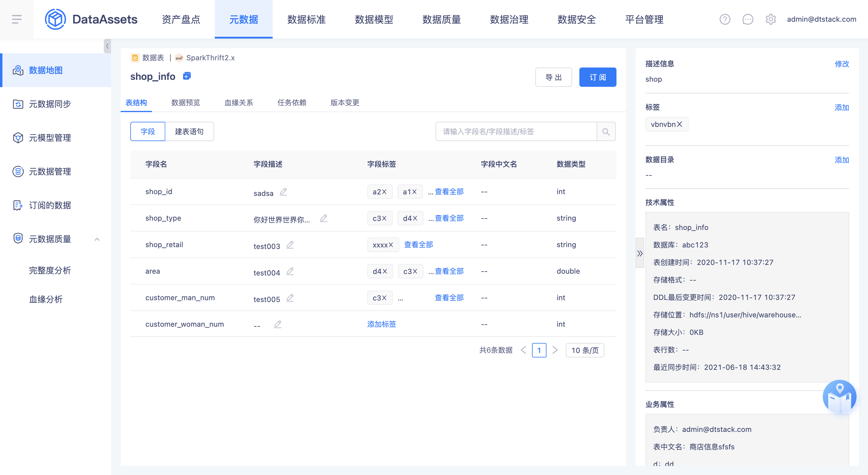Image resolution: width=868 pixels, height=475 pixels.
Task: Open the 数据质量 top menu
Action: (x=442, y=19)
